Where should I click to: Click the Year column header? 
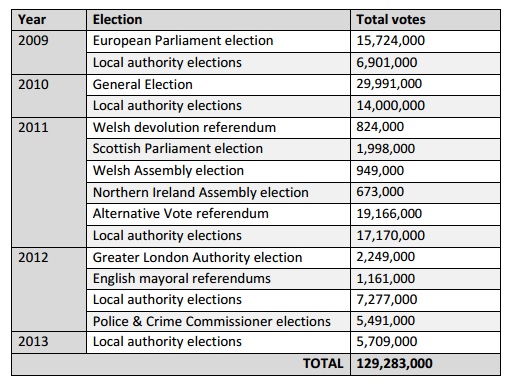pos(49,20)
